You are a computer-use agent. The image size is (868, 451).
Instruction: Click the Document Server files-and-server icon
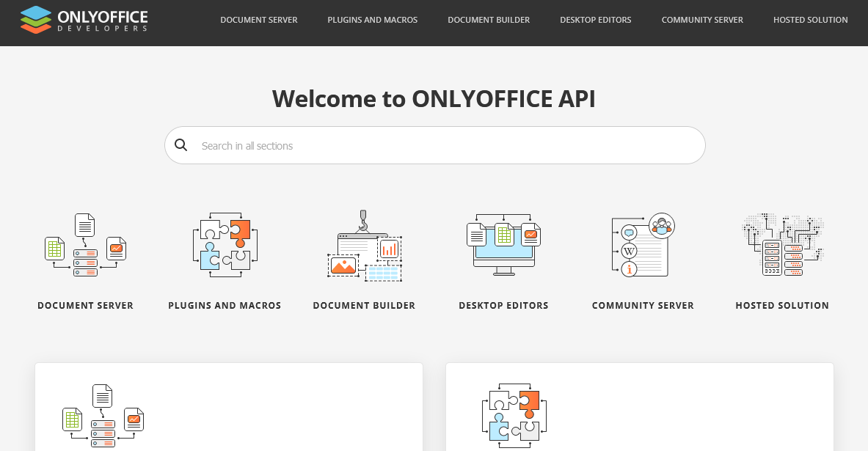(x=85, y=245)
